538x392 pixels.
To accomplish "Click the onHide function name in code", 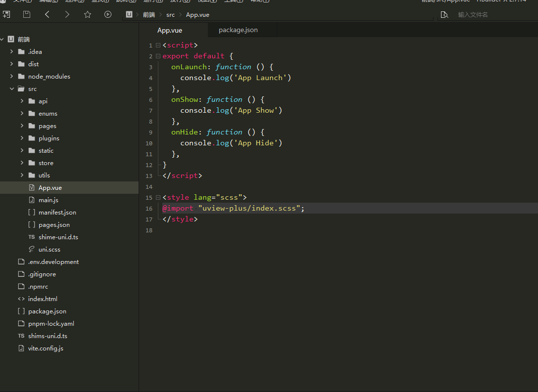I will [185, 132].
